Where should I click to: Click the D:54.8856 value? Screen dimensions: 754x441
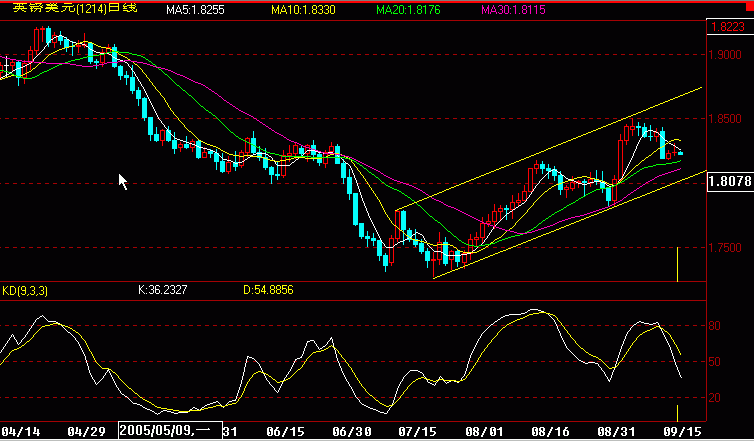coord(268,290)
